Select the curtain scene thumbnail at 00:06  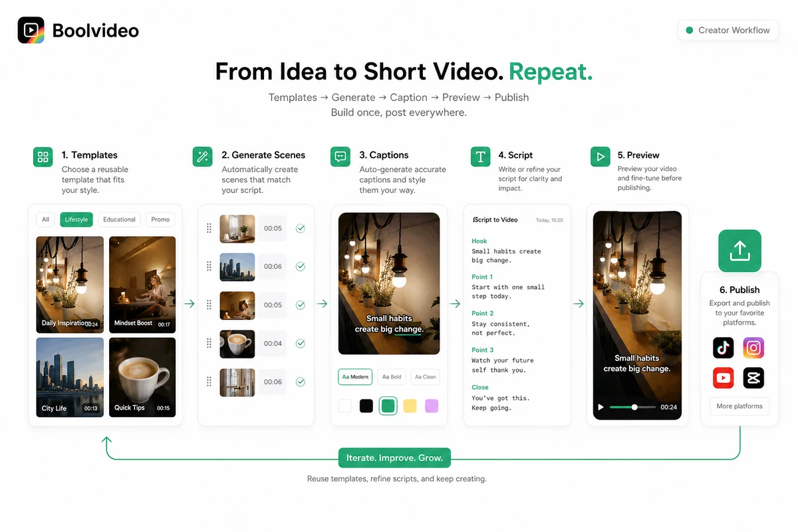click(x=237, y=382)
